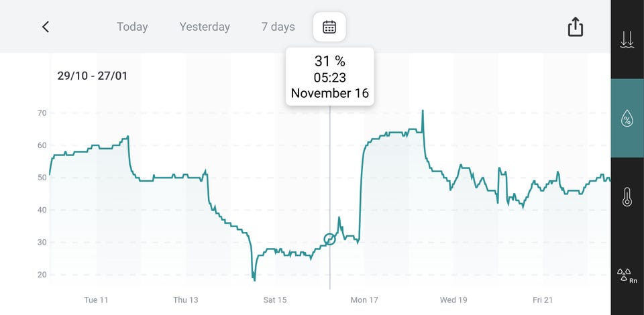Click the Sat 15 axis label

tap(274, 300)
